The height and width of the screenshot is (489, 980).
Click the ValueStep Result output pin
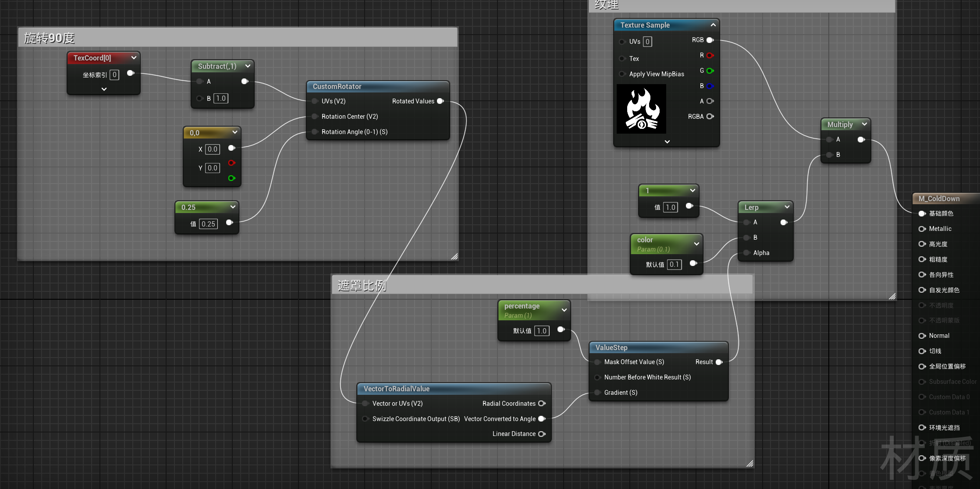click(x=719, y=362)
